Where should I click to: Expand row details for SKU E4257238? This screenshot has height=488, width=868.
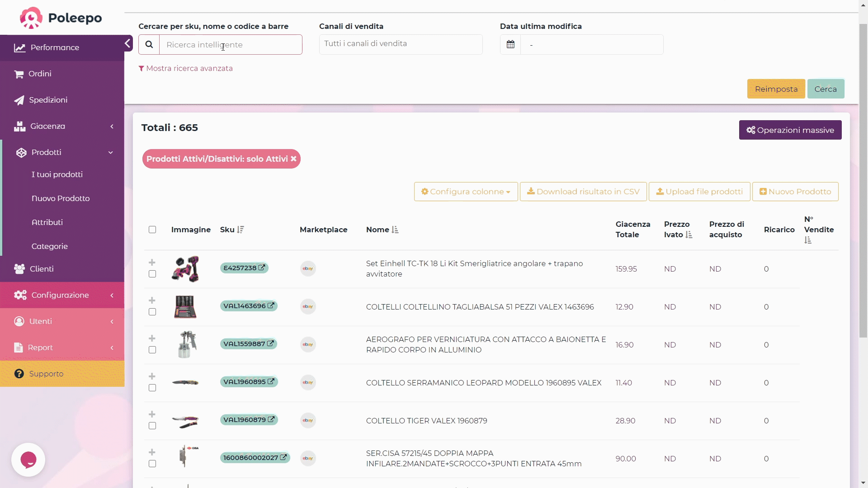pyautogui.click(x=152, y=263)
